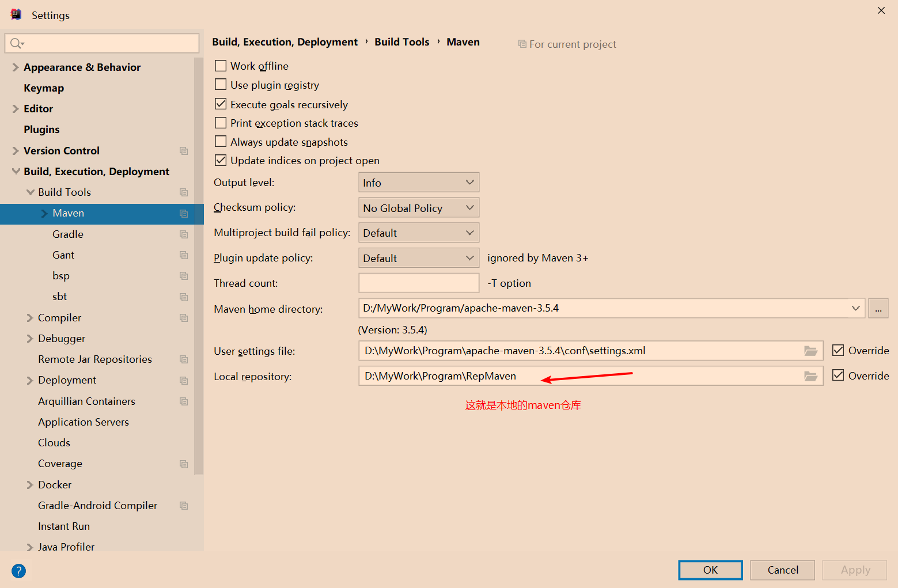
Task: Open the Output level dropdown
Action: (x=419, y=183)
